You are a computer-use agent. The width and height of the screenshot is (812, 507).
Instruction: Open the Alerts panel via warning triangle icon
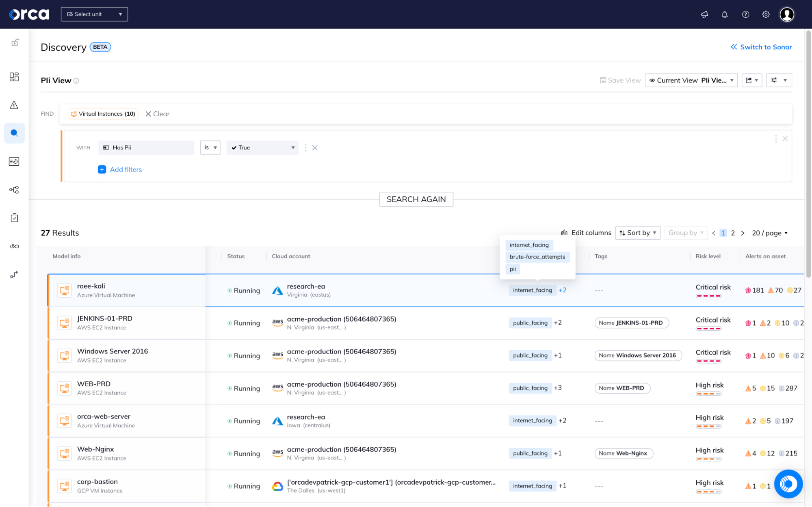click(x=14, y=105)
